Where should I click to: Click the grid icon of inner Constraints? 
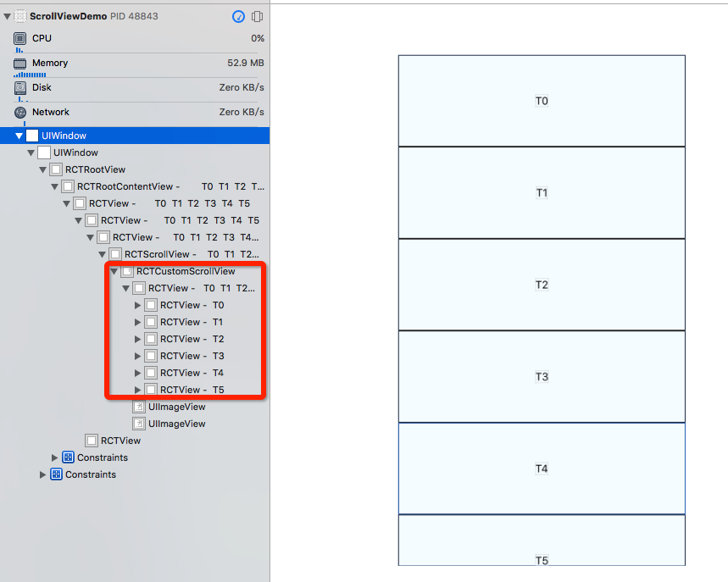(x=68, y=457)
